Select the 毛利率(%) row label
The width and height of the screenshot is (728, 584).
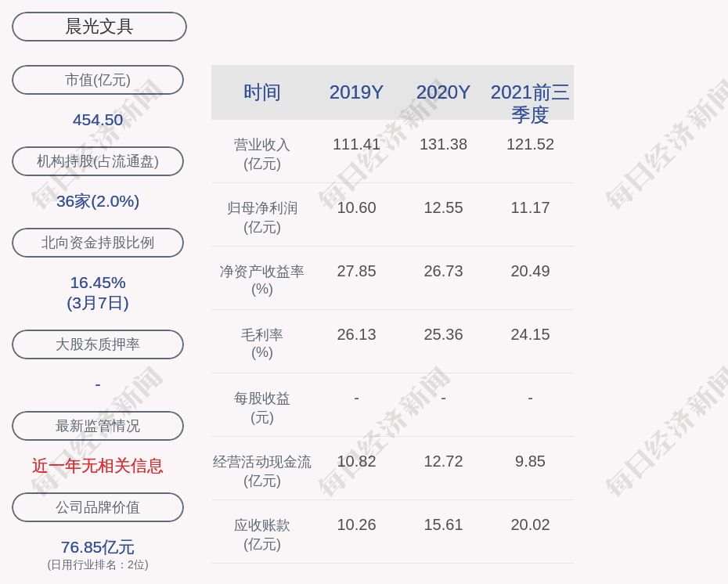click(x=261, y=343)
